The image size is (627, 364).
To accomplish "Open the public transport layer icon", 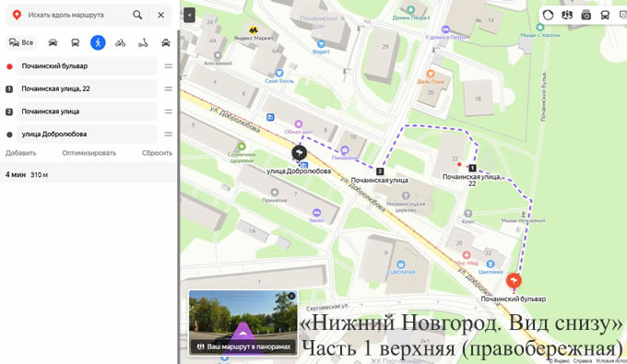I will 605,15.
